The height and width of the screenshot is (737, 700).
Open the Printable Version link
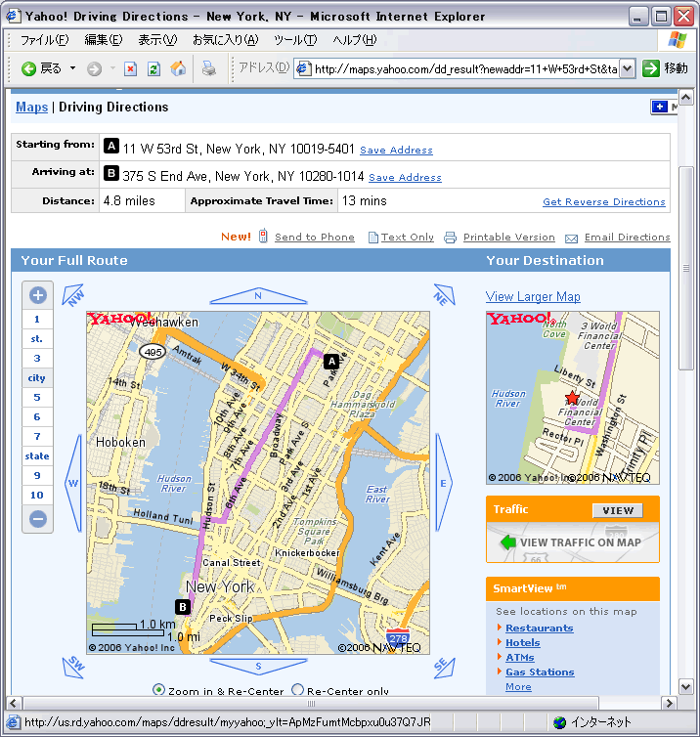click(509, 237)
